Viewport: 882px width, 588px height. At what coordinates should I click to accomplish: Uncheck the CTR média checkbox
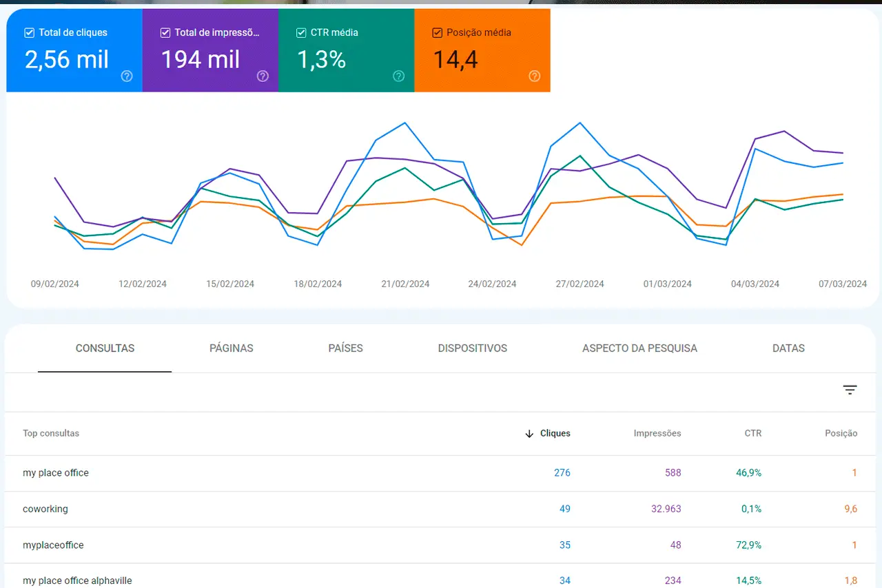pos(300,32)
